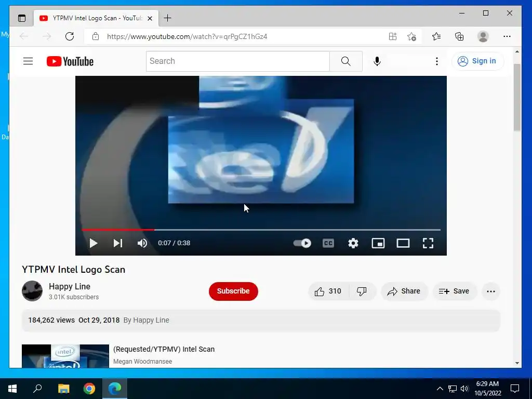Image resolution: width=532 pixels, height=399 pixels.
Task: Click the page vertical scrollbar thumb
Action: (517, 97)
